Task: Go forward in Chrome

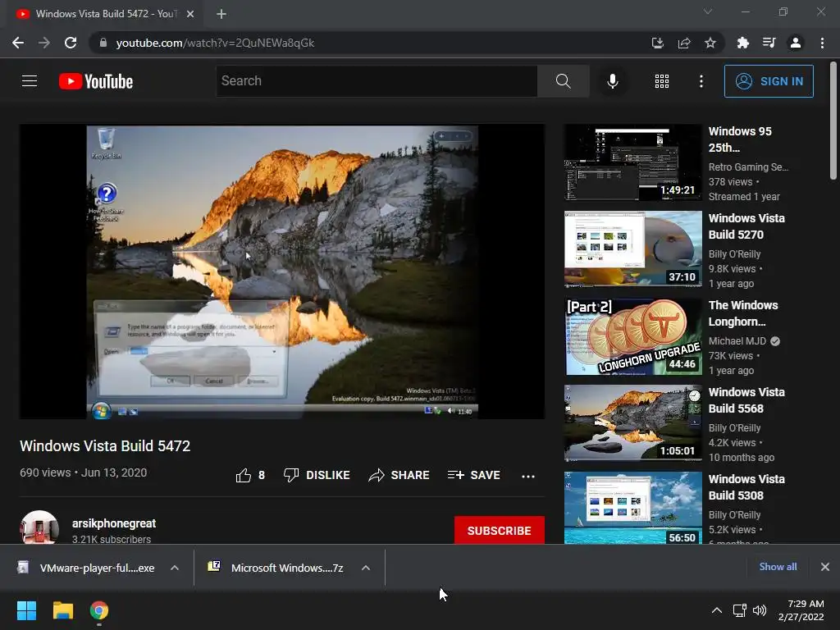Action: [x=44, y=43]
